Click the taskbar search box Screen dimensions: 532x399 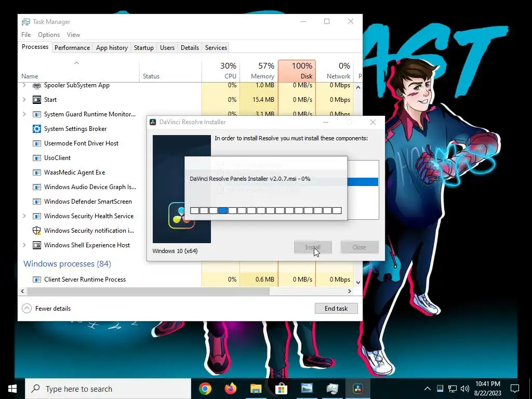click(x=108, y=389)
